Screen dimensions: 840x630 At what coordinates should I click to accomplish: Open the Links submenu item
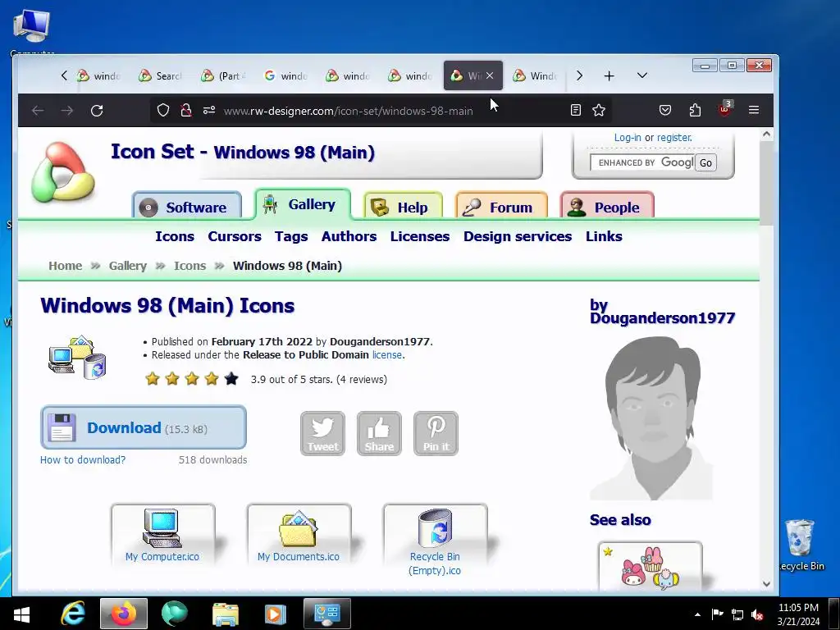click(604, 236)
